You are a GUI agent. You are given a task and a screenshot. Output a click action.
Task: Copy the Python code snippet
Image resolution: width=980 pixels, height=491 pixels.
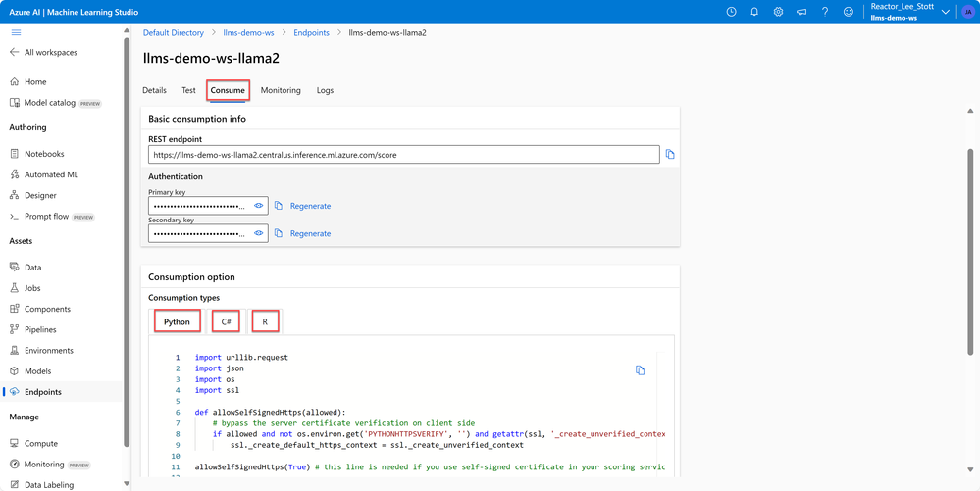(640, 370)
